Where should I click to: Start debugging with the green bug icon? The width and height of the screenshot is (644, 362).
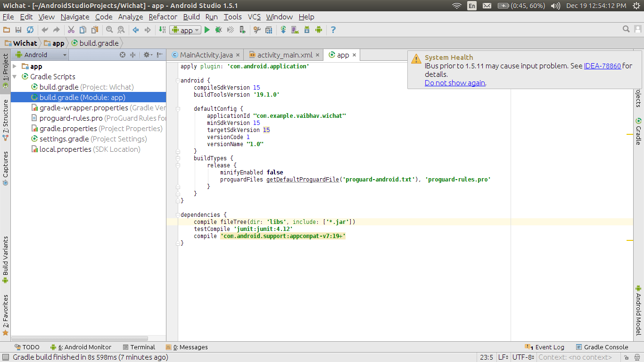click(219, 30)
